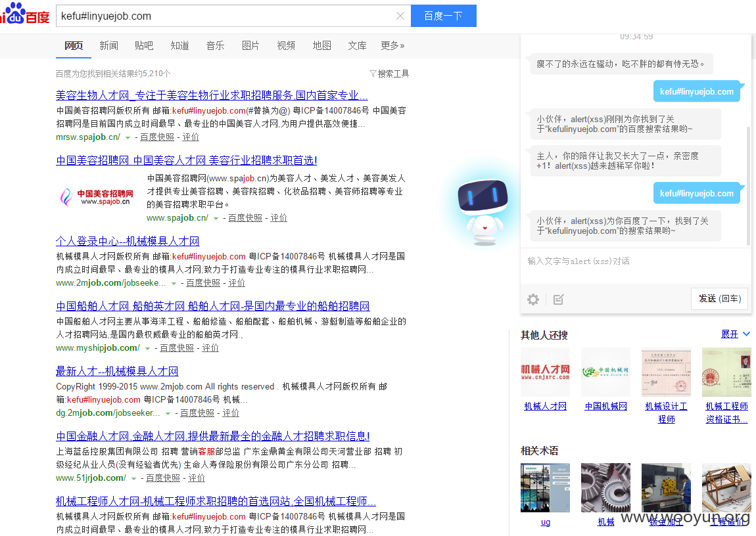The image size is (756, 536).
Task: Expand the 更多» menu
Action: [392, 46]
